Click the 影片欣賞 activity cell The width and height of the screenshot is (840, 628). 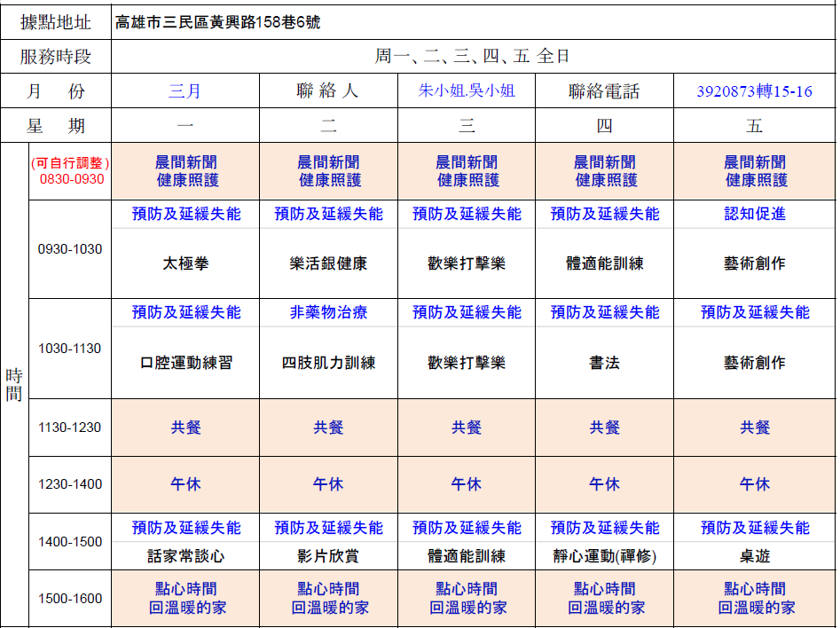point(328,557)
